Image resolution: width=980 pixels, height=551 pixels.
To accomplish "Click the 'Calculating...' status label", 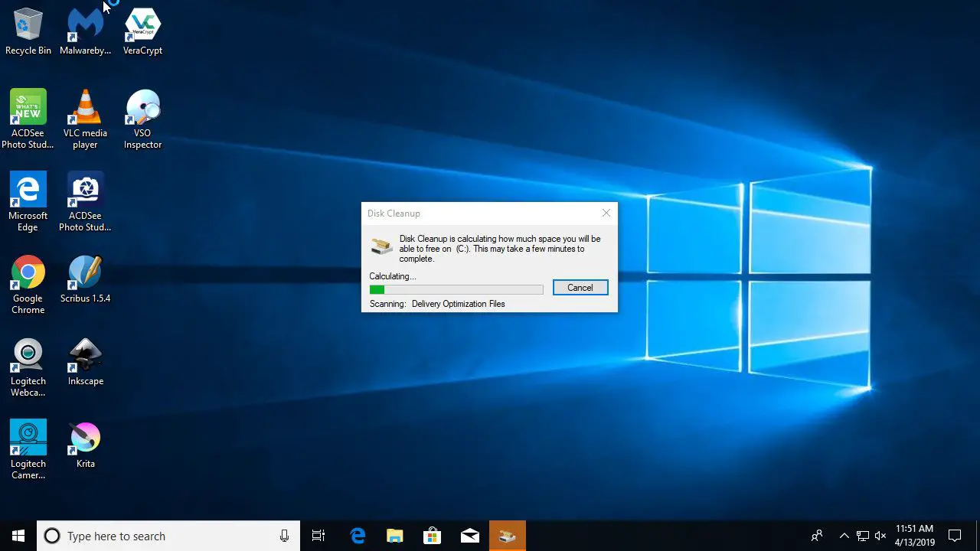I will [x=392, y=276].
